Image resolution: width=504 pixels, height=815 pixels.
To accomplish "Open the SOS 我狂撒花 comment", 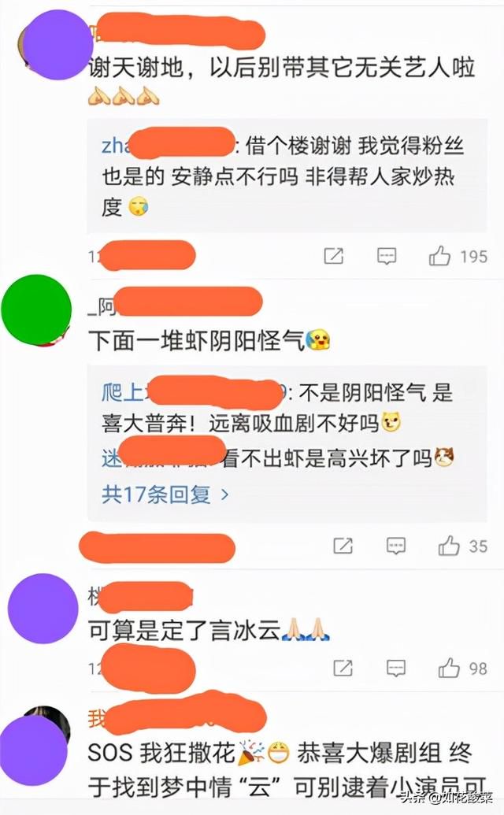I will 280,769.
